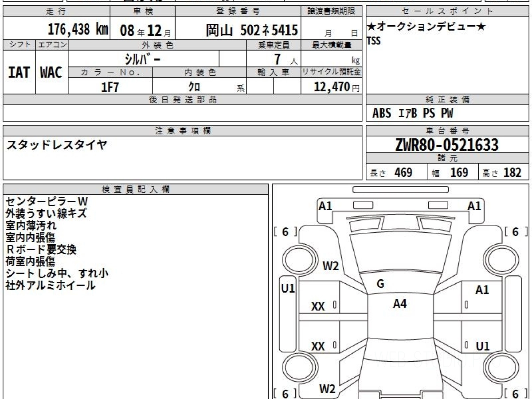Click the G mark on the windshield

pyautogui.click(x=380, y=284)
